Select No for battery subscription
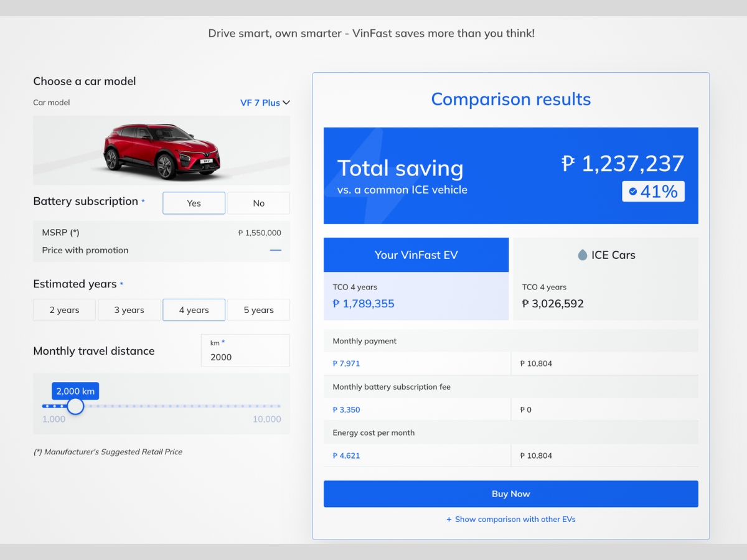This screenshot has width=747, height=560. click(258, 203)
